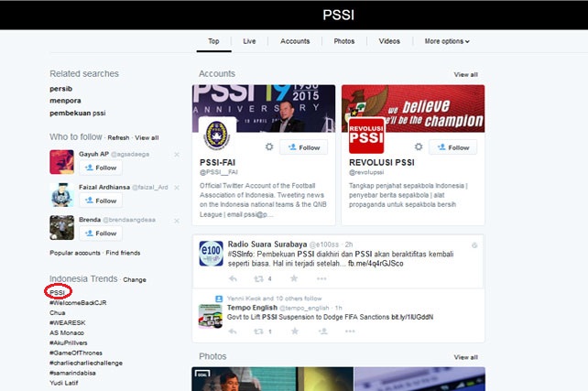
Task: Favorite the Tempo English tweet
Action: click(295, 331)
